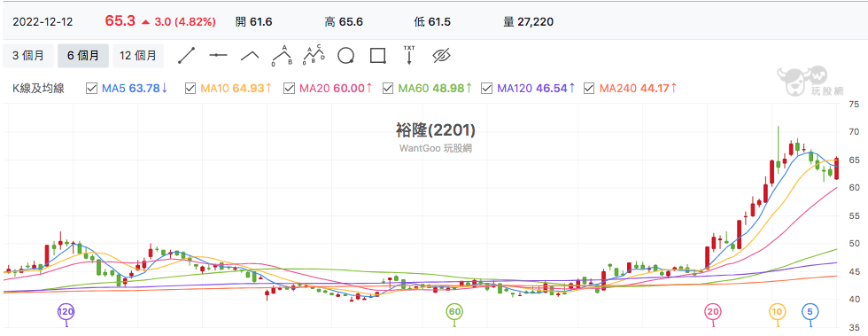The width and height of the screenshot is (868, 336).
Task: Click the 75 price axis label
Action: point(853,105)
